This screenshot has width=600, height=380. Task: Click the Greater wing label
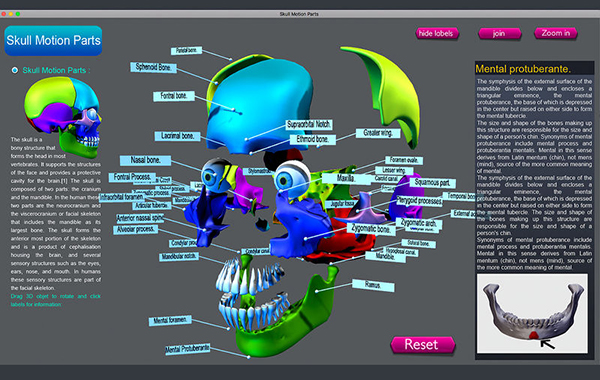point(378,133)
